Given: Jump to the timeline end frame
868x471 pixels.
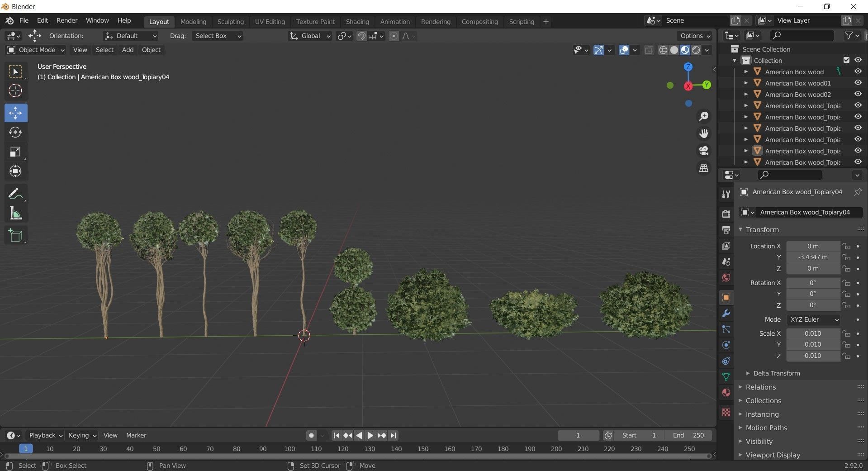Looking at the screenshot, I should coord(394,435).
